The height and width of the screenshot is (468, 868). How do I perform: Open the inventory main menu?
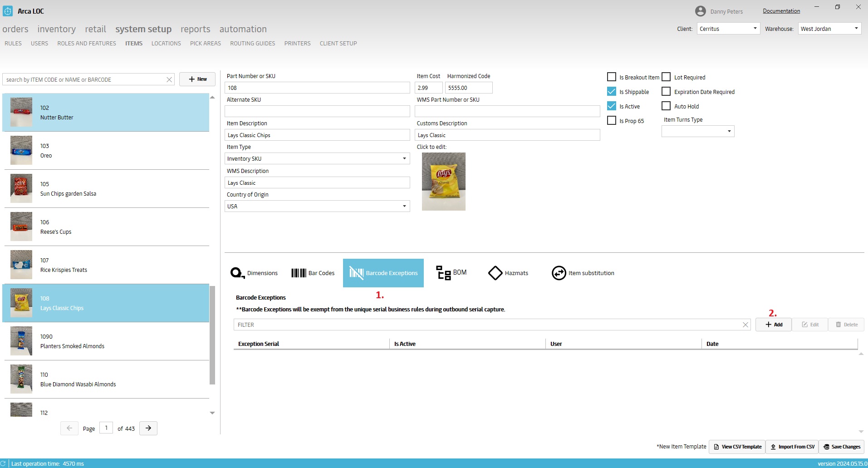click(57, 29)
